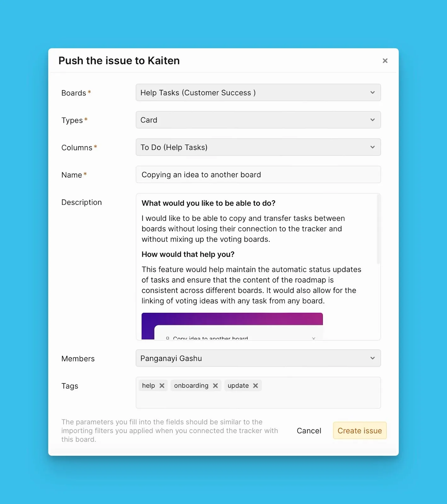Remove the update tag

255,386
